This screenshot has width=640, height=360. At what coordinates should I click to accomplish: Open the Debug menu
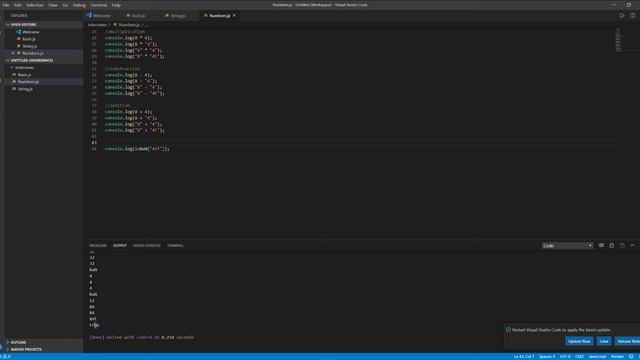coord(79,5)
